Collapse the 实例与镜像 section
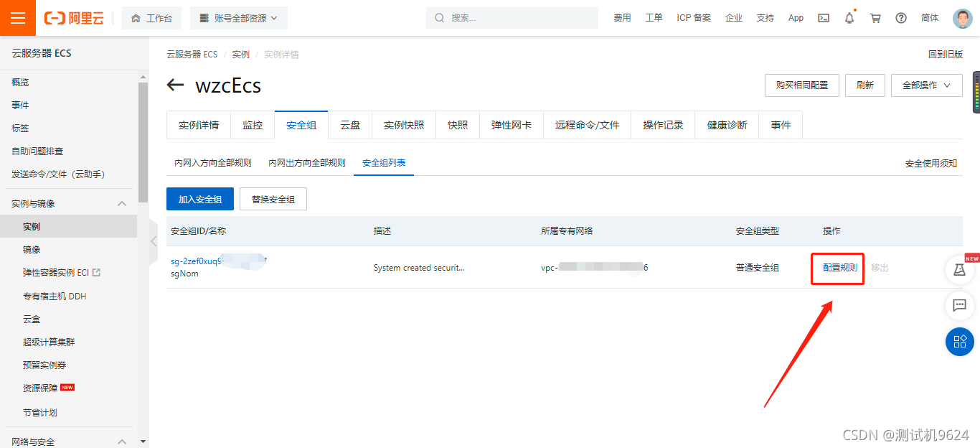Viewport: 980px width, 448px height. [122, 203]
